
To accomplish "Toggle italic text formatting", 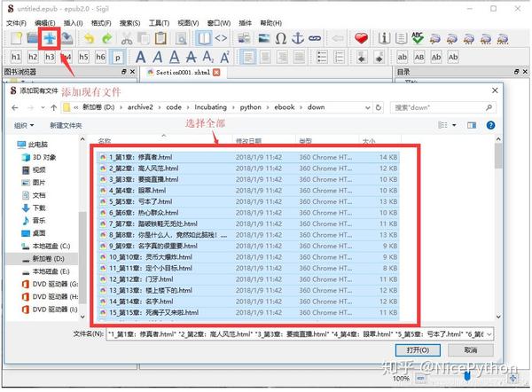I will [158, 57].
